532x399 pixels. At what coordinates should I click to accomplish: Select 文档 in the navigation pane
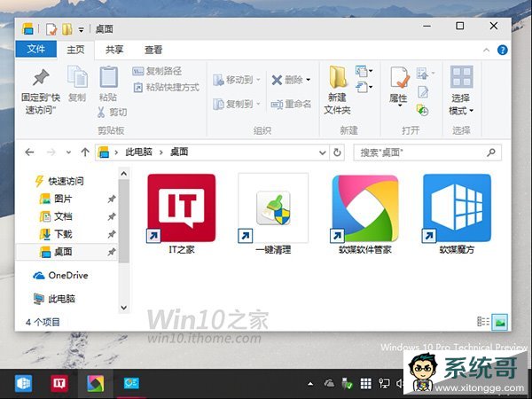point(62,216)
